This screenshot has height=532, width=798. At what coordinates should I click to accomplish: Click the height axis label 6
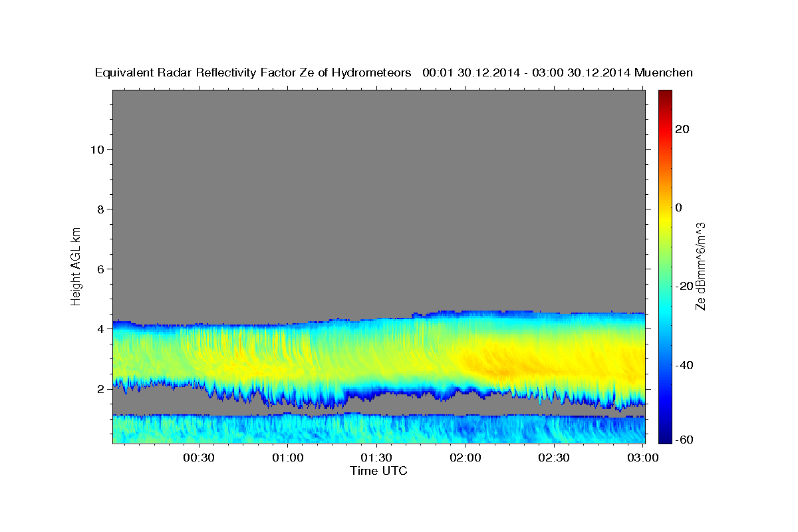point(100,269)
